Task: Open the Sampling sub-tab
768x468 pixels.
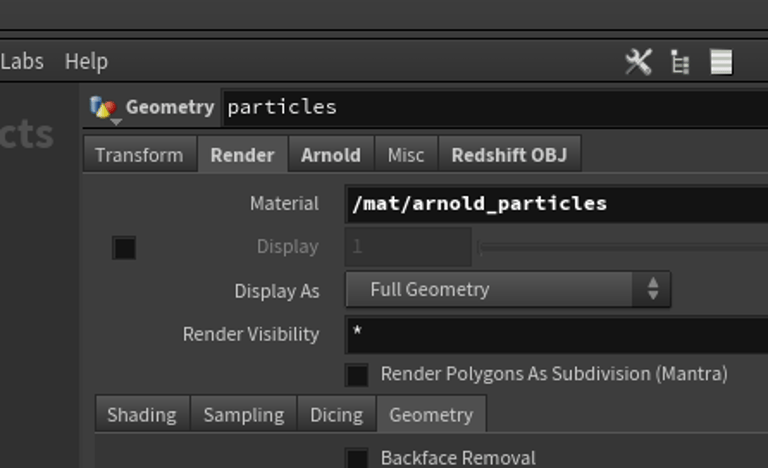Action: [x=244, y=415]
